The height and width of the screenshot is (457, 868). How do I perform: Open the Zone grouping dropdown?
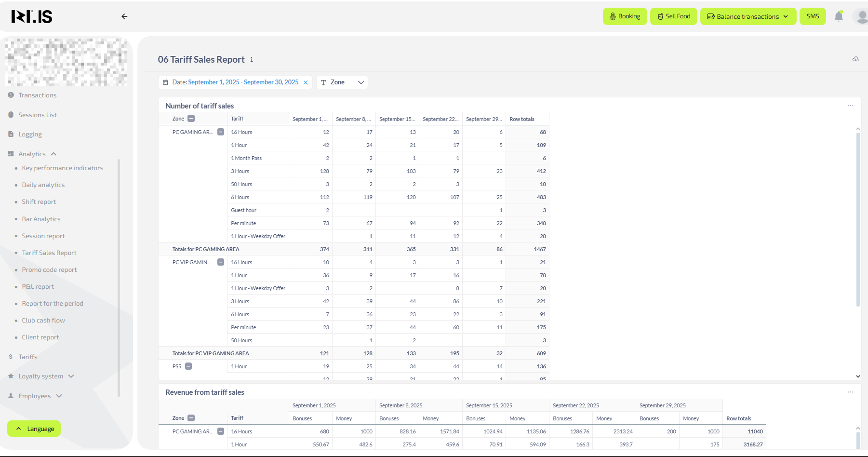coord(342,82)
